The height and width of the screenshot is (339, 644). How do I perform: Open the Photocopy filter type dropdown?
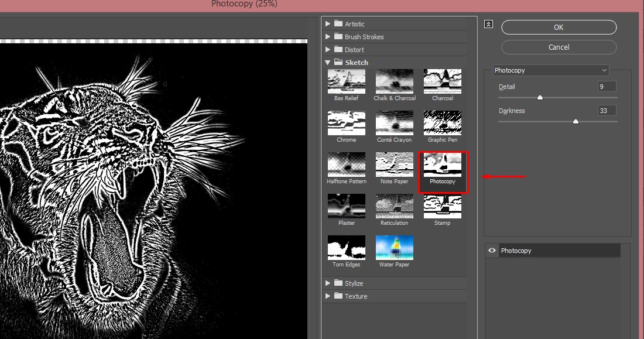tap(551, 70)
